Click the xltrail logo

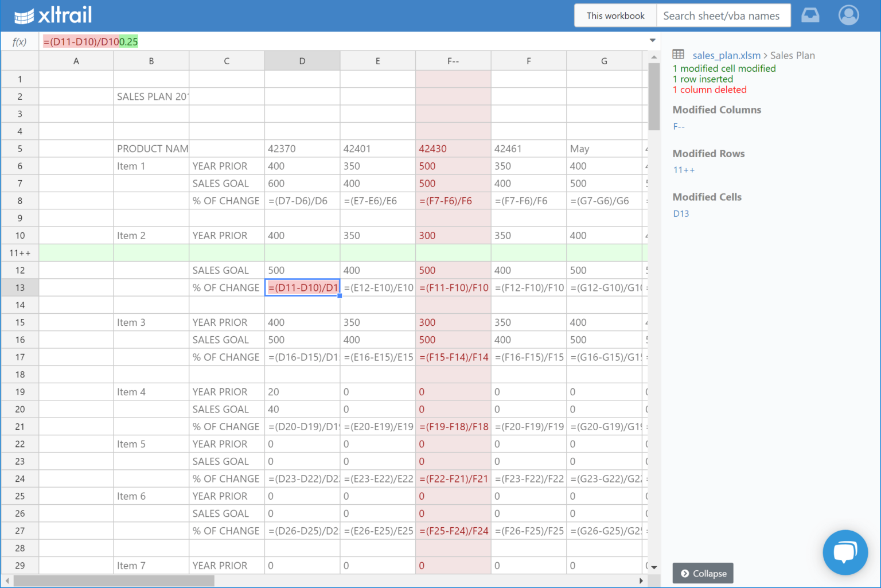53,15
